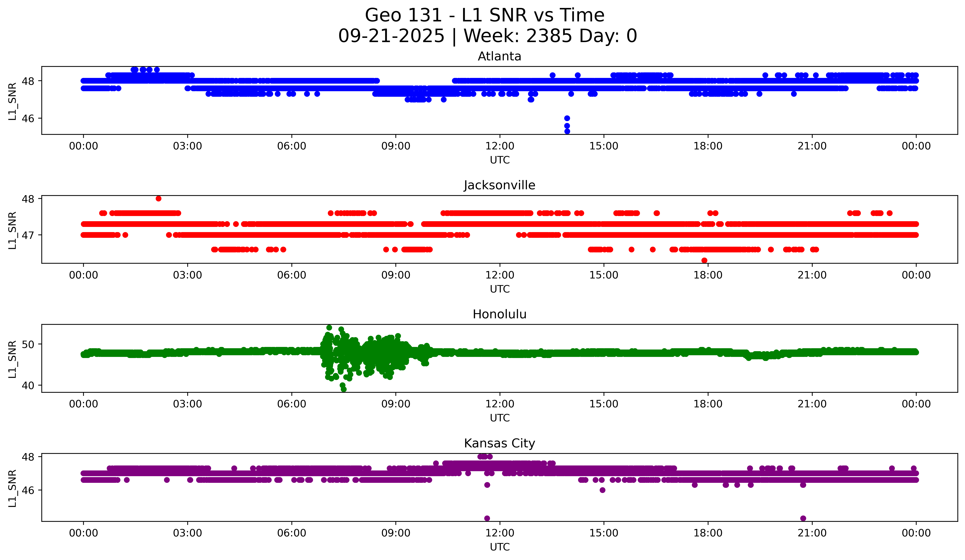Click the y-axis tick 46 on Kansas City plot
The height and width of the screenshot is (560, 965).
(28, 490)
